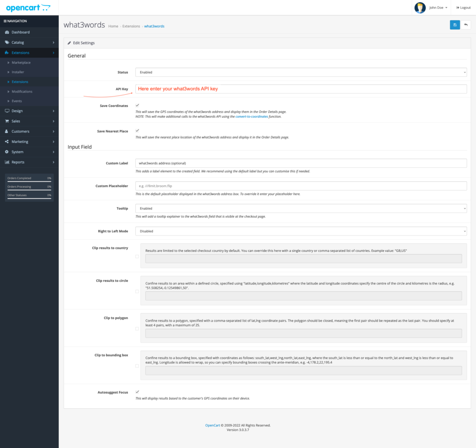
Task: Click the Custom Label input field
Action: click(301, 163)
